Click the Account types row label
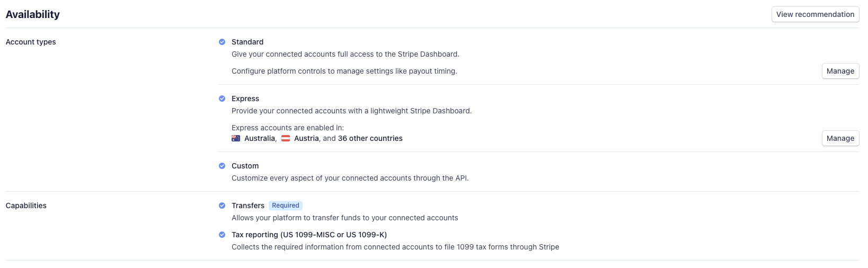The width and height of the screenshot is (868, 268). point(31,42)
